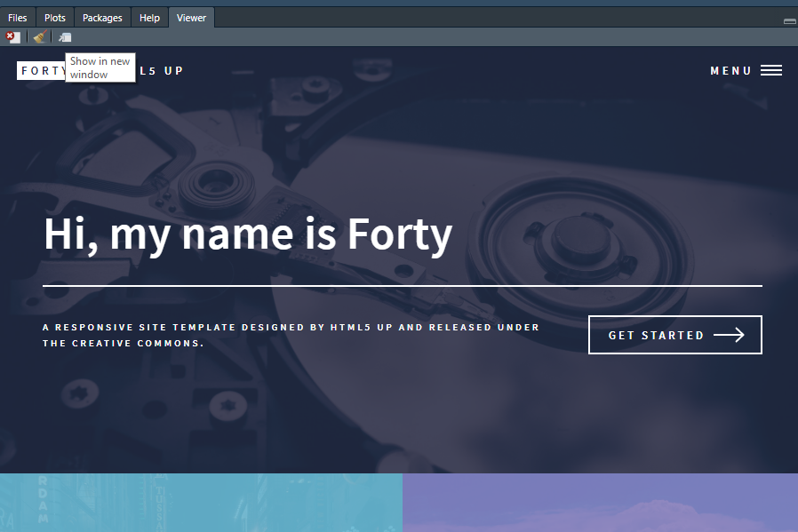
Task: Click the responsive site template tagline text
Action: [291, 335]
